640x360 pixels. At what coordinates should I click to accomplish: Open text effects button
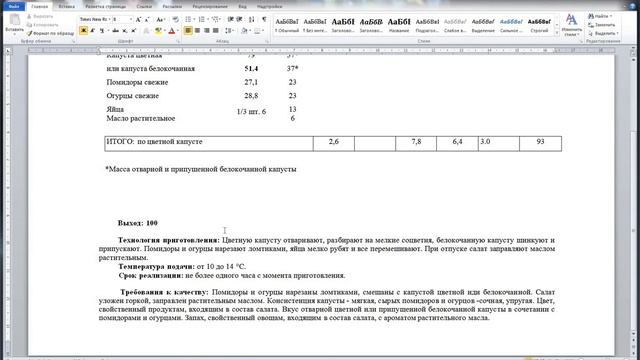[x=146, y=31]
